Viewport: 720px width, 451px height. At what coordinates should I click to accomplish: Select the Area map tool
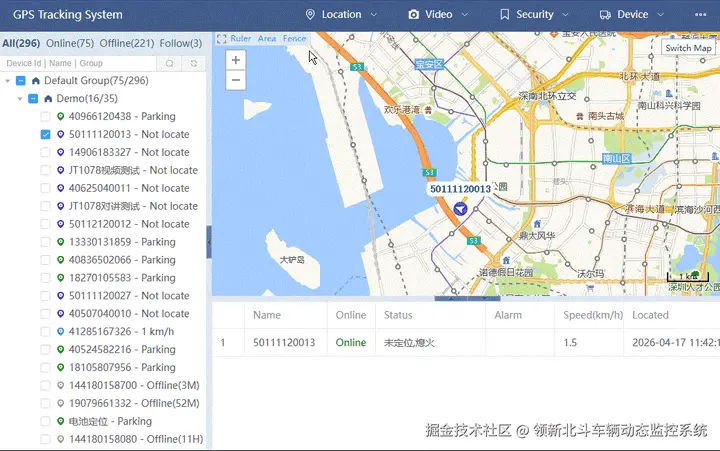pos(267,39)
